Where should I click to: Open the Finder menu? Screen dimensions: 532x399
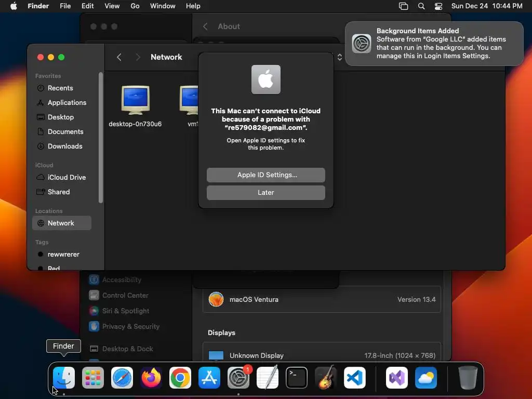pyautogui.click(x=38, y=6)
